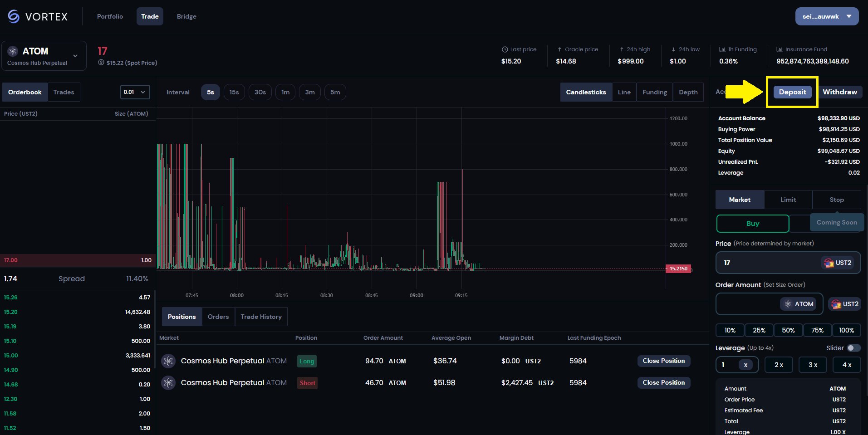
Task: Click the 1h Funding chart icon
Action: point(722,49)
